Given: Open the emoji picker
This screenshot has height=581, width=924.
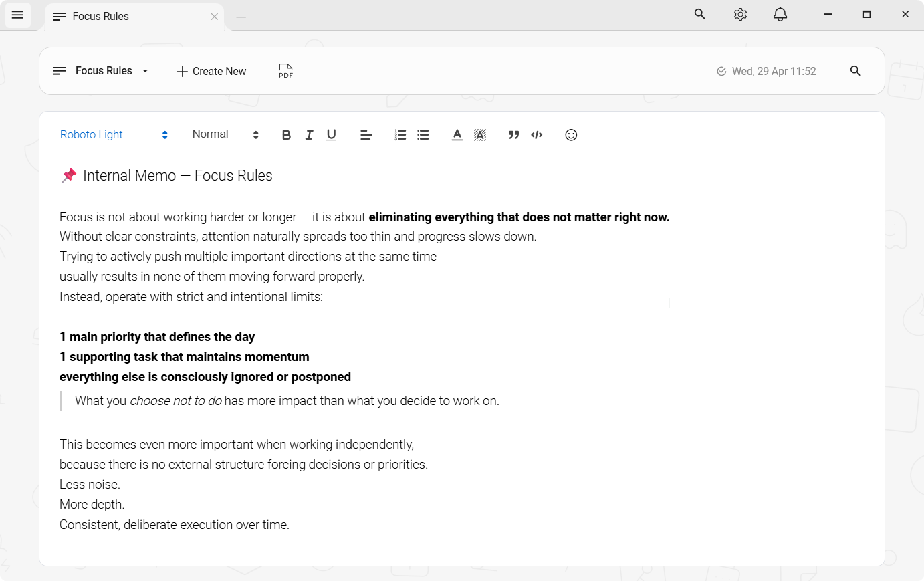Looking at the screenshot, I should [x=571, y=135].
